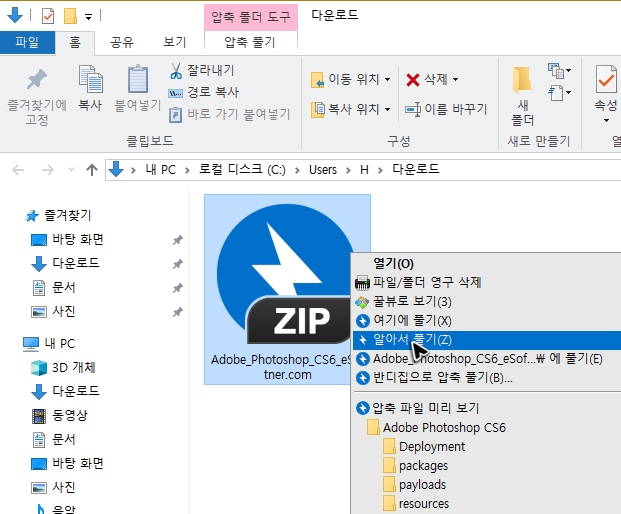Switch to the 홈 ribbon tab

tap(74, 42)
